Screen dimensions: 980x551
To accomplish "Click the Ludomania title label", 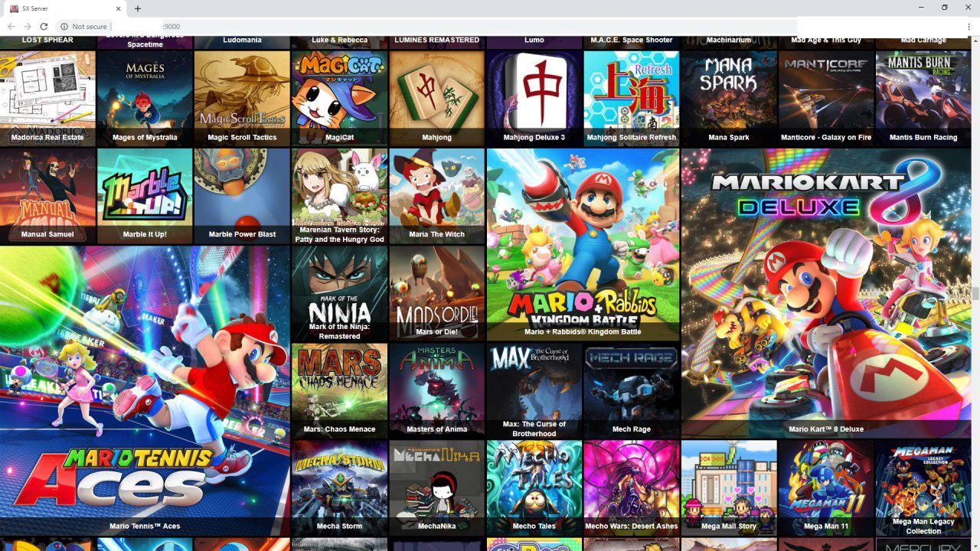I will click(242, 40).
